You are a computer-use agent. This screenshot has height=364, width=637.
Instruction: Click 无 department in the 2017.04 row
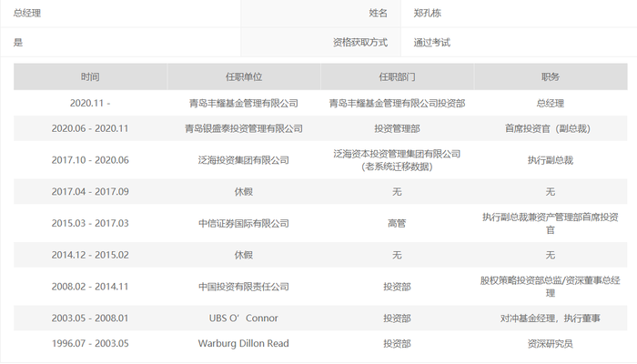[x=397, y=191]
